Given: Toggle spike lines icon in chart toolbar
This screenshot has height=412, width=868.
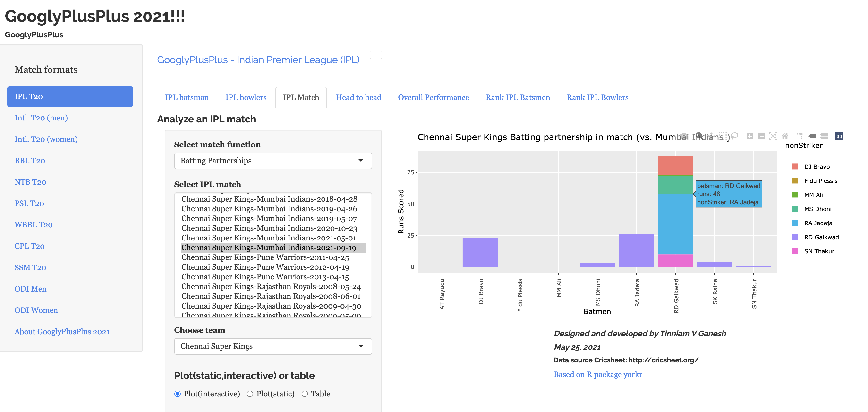Looking at the screenshot, I should [800, 136].
